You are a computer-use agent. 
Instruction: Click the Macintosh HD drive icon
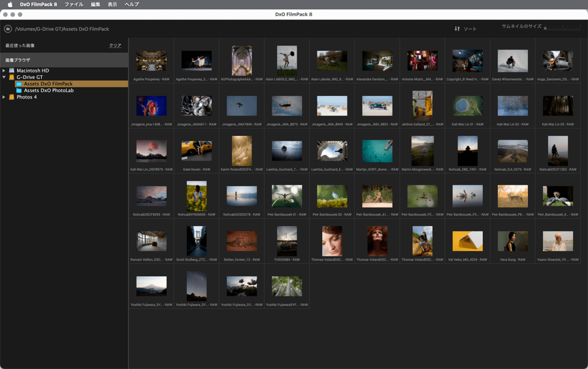click(12, 71)
